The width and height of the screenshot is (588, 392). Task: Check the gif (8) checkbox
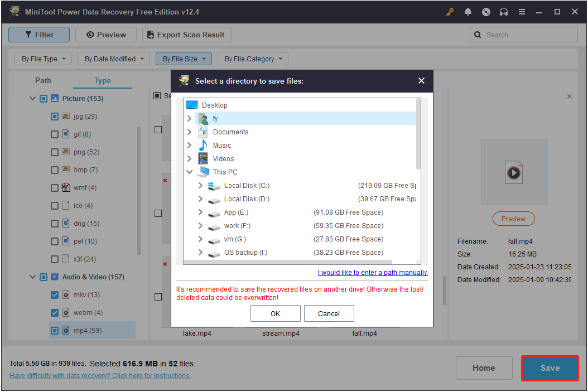(54, 134)
